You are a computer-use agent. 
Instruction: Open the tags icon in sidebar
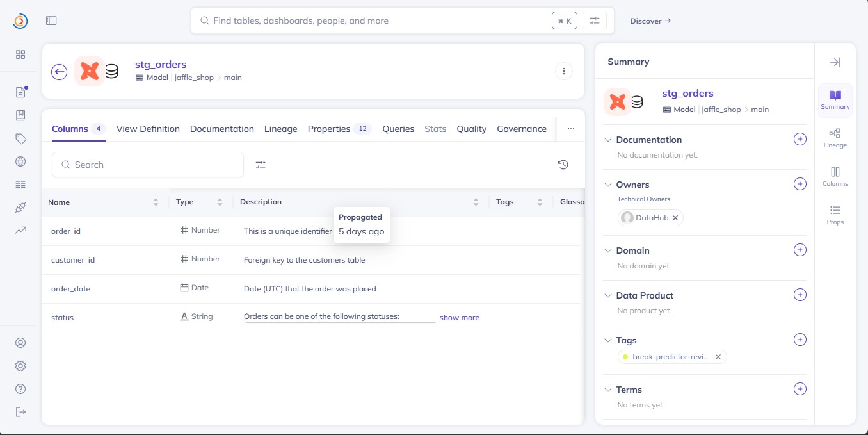20,138
